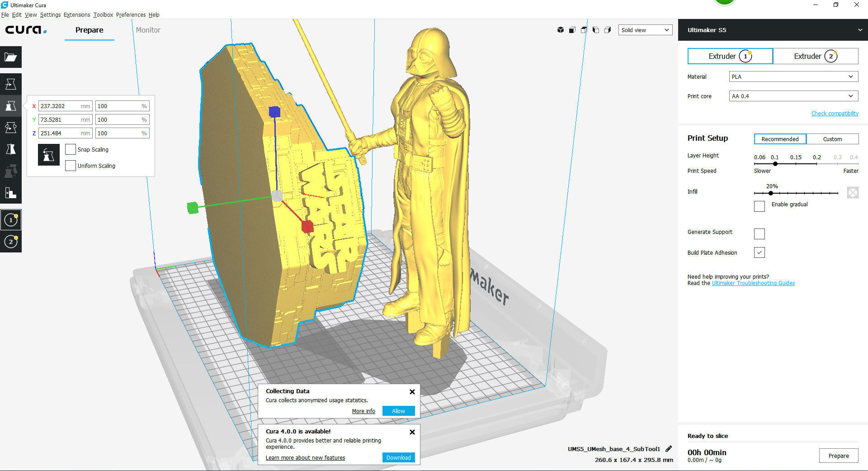
Task: Open the Preferences menu
Action: pyautogui.click(x=131, y=14)
